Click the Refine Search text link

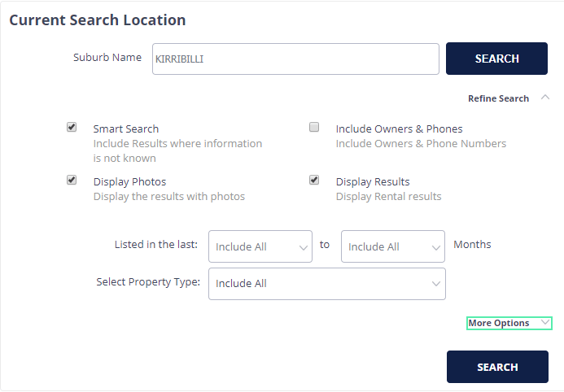pyautogui.click(x=498, y=98)
